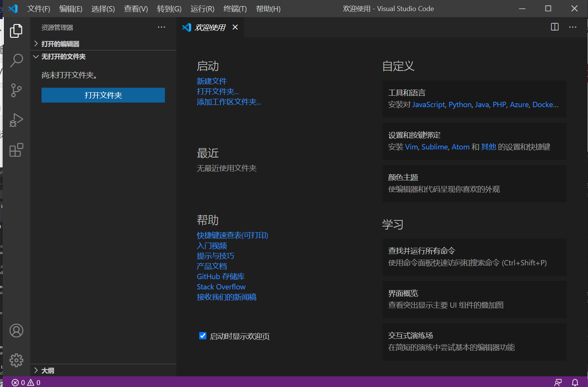
Task: Minimize the Visual Studio Code window
Action: coord(522,8)
